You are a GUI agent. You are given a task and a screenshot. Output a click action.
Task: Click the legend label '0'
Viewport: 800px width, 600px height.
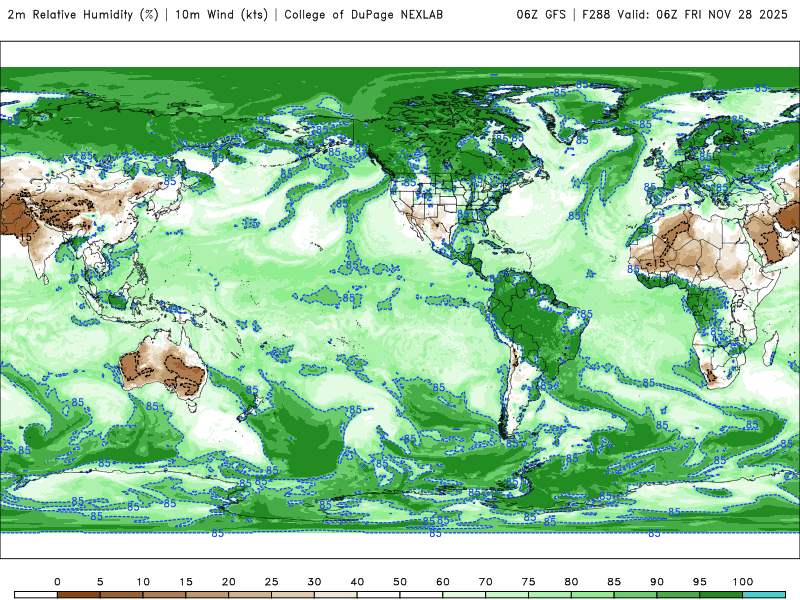(x=57, y=582)
